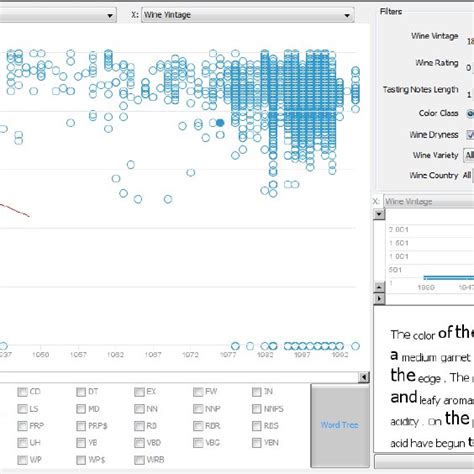Click the up arrow beside the histogram
Image resolution: width=474 pixels, height=474 pixels.
click(x=379, y=286)
